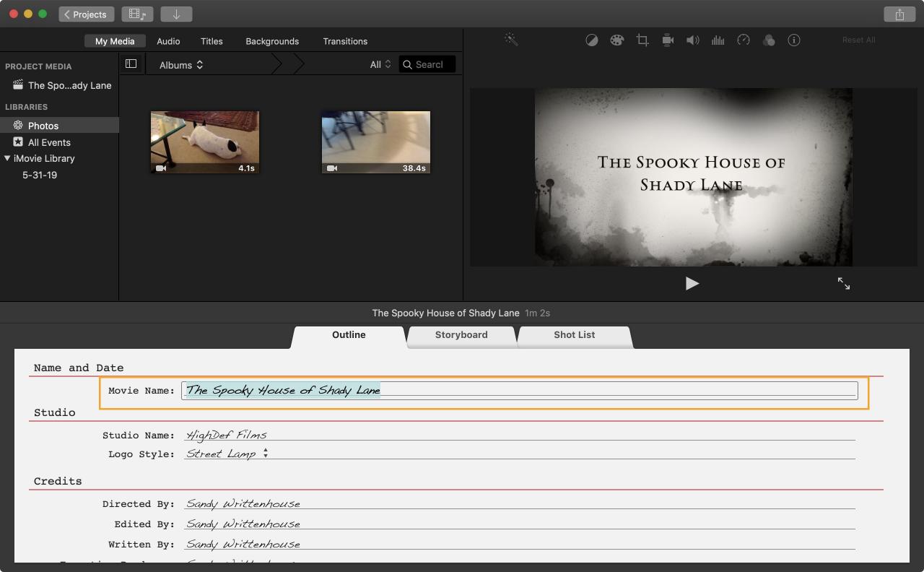Open the stabilization camera tool

[668, 40]
